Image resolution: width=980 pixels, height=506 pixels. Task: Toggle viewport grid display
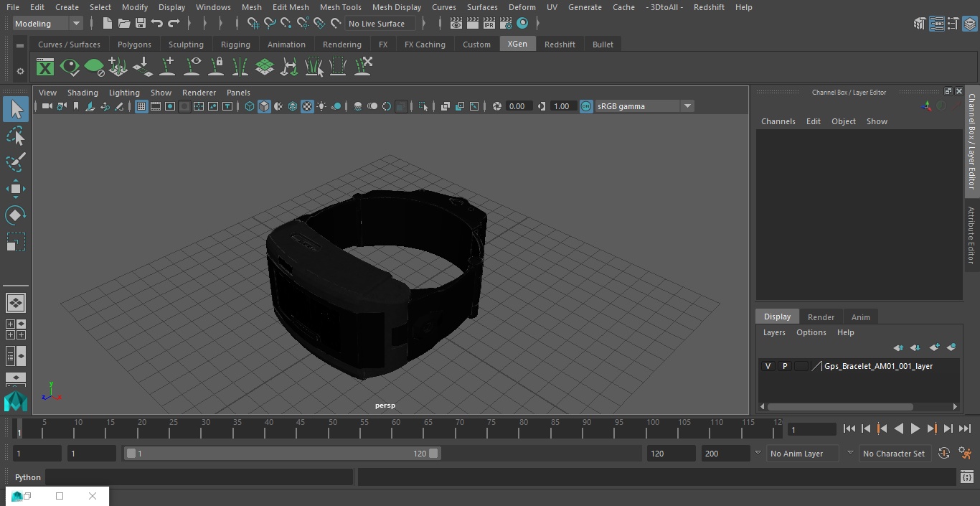141,106
